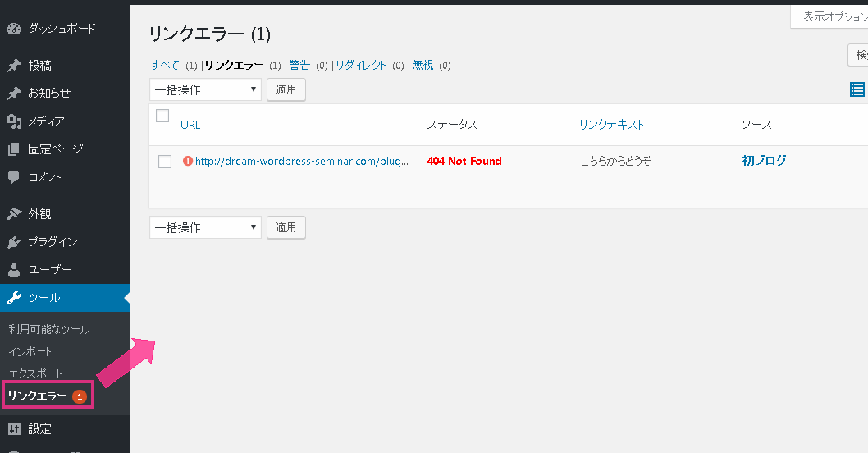868x453 pixels.
Task: Open インポート submenu item
Action: pos(30,352)
